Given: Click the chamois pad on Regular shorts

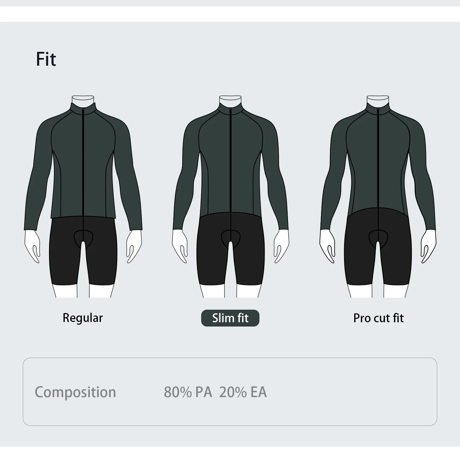Looking at the screenshot, I should click(x=83, y=237).
